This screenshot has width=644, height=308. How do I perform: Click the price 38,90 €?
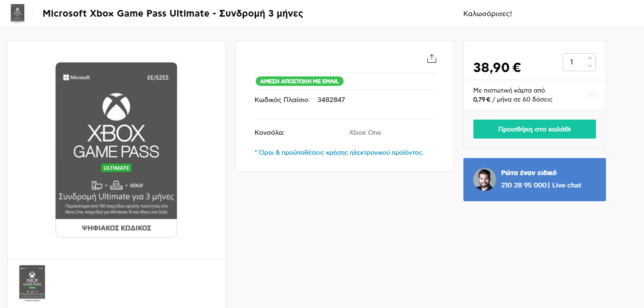(x=497, y=67)
